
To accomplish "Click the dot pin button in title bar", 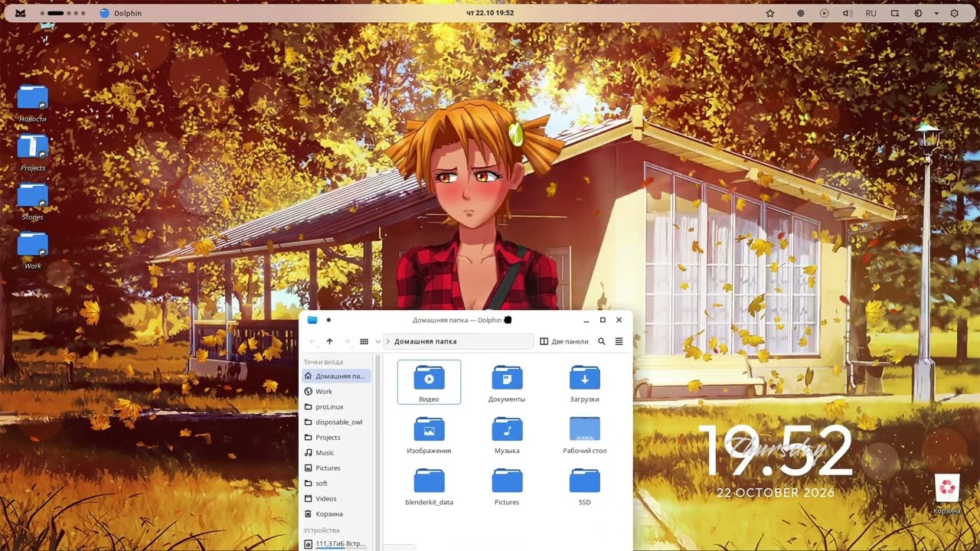I will [x=328, y=320].
